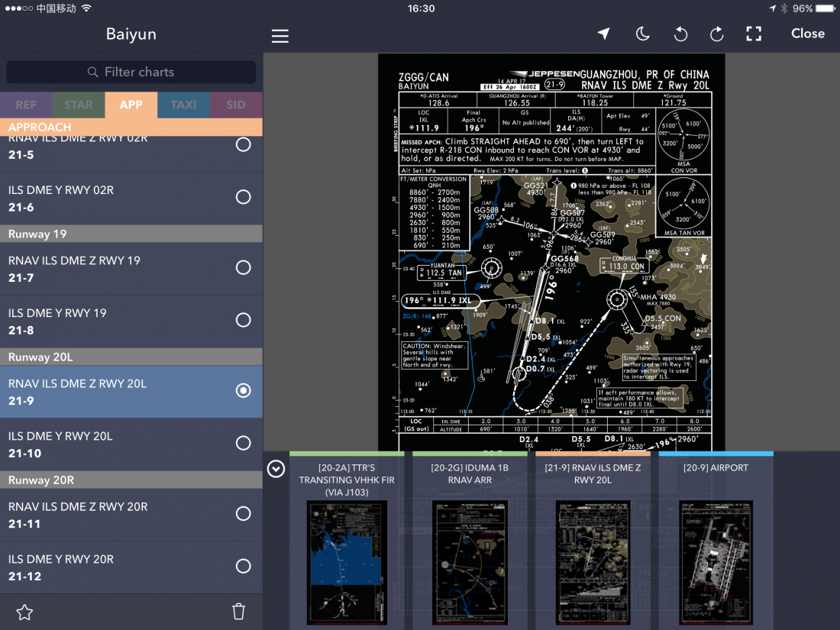Collapse the Runway 20L section header

click(x=131, y=357)
